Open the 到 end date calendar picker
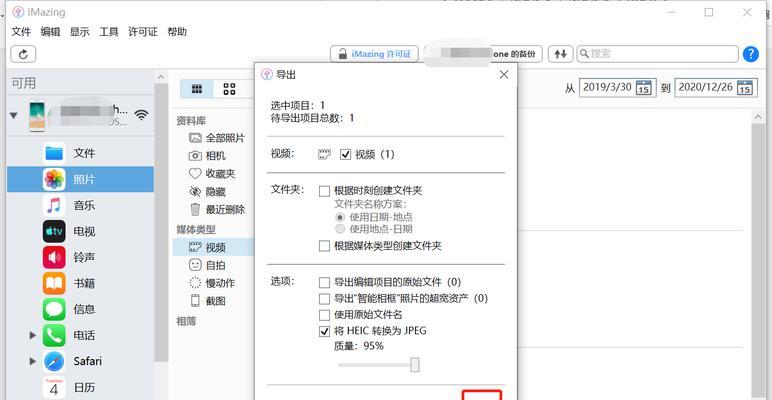This screenshot has width=772, height=400. (744, 88)
